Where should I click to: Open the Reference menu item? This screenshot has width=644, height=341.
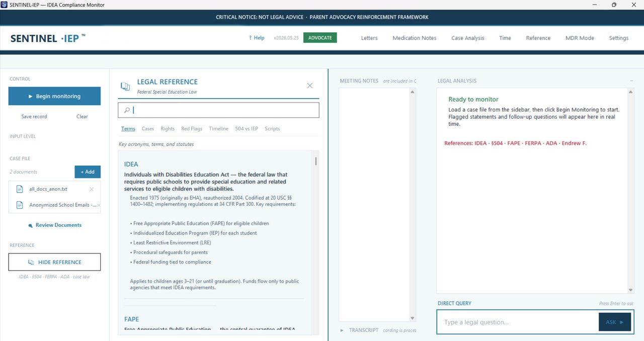(538, 38)
